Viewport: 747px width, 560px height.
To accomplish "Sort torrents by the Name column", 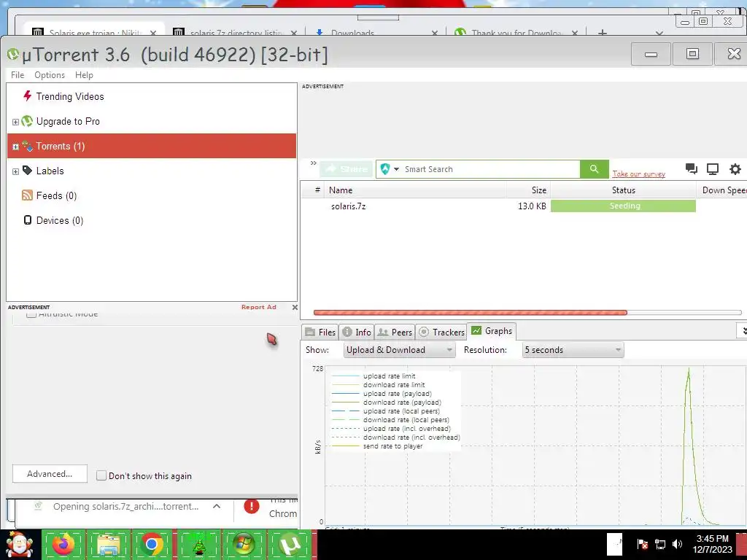I will pyautogui.click(x=414, y=190).
